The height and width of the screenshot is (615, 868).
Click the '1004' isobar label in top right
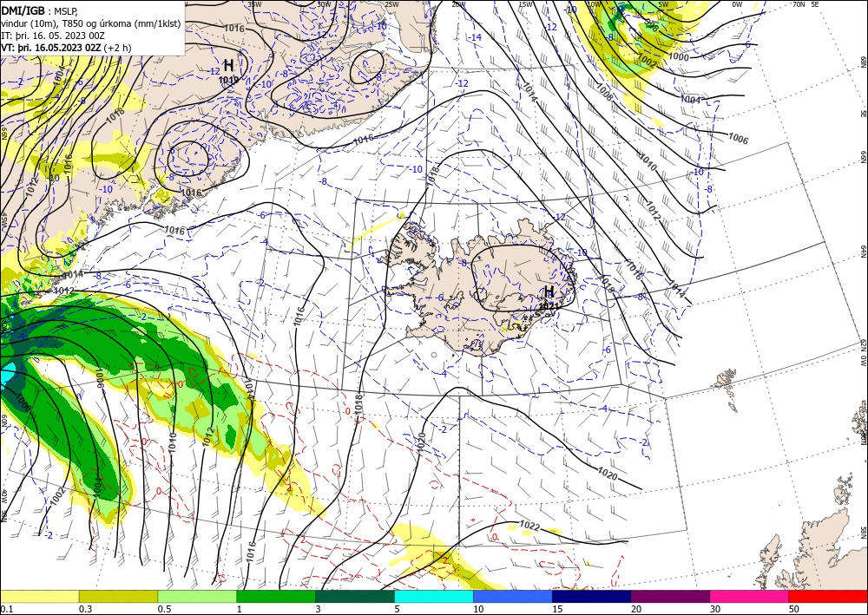[x=690, y=100]
